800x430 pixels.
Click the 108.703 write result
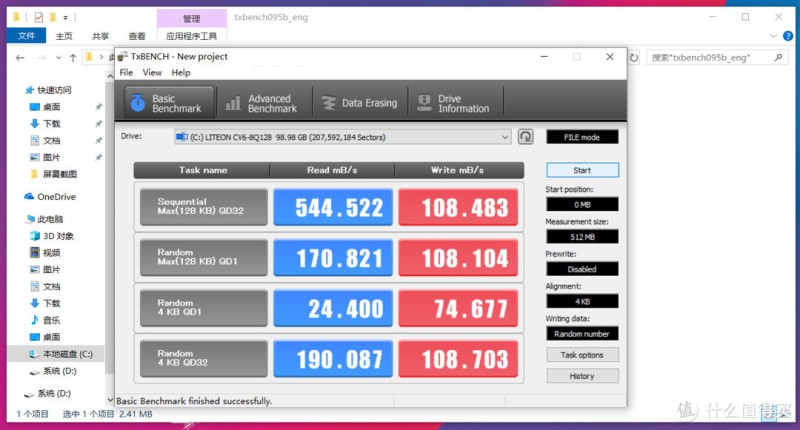pos(458,358)
